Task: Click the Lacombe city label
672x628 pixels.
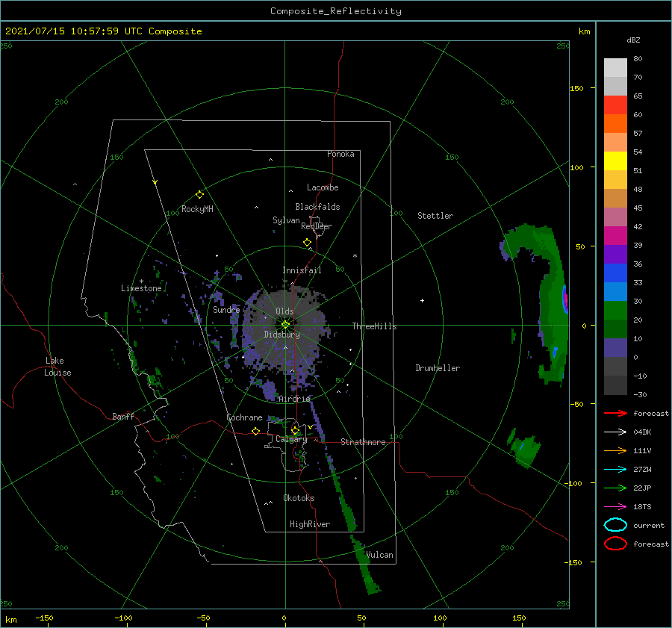Action: (x=323, y=187)
